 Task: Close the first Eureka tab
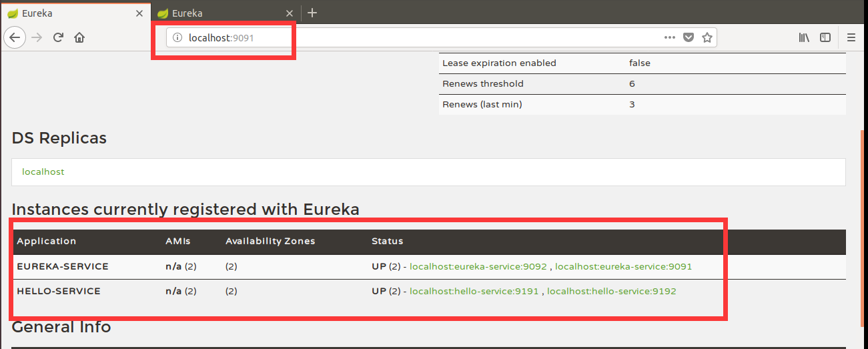(139, 13)
